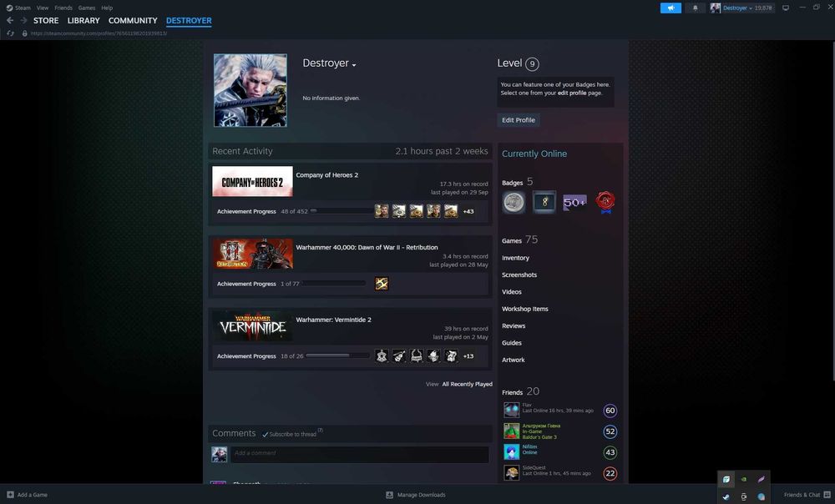Open the Artwork link
The width and height of the screenshot is (835, 504).
[513, 360]
